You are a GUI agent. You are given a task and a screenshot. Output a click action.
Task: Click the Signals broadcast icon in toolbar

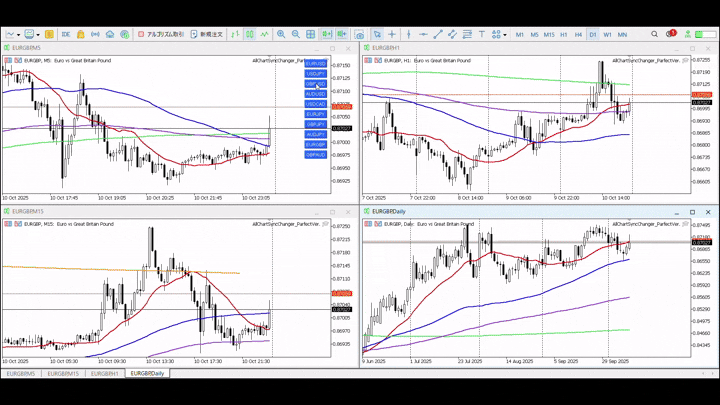pos(95,34)
